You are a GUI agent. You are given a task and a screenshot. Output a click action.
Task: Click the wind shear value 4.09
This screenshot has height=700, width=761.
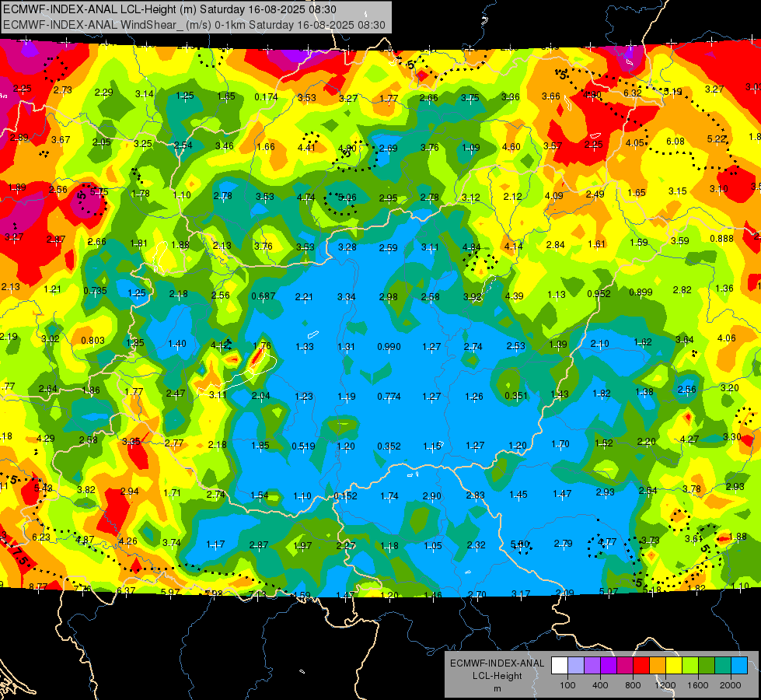pos(553,196)
